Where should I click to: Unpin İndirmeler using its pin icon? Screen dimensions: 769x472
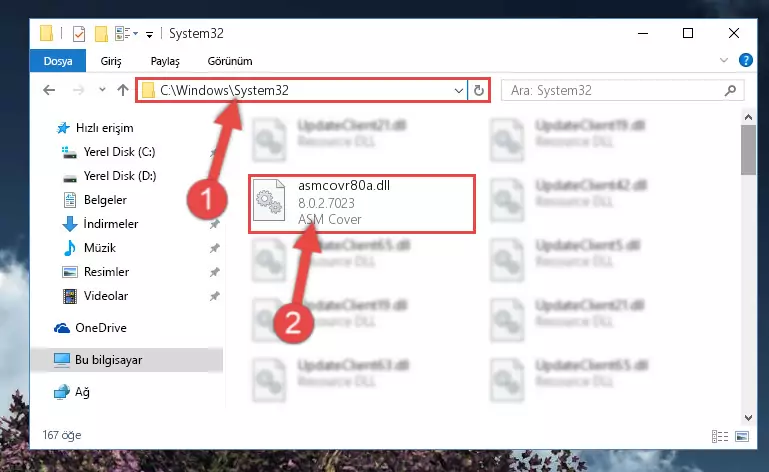[x=214, y=224]
